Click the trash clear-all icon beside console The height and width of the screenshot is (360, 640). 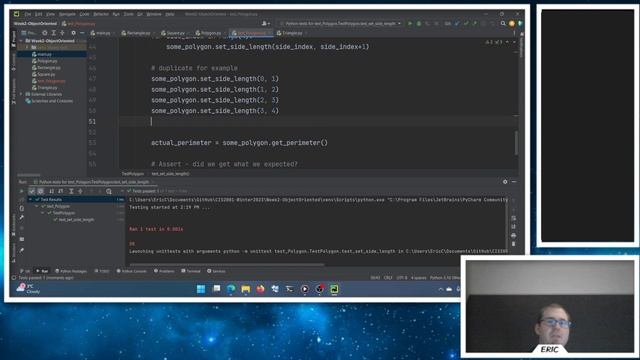click(x=513, y=244)
